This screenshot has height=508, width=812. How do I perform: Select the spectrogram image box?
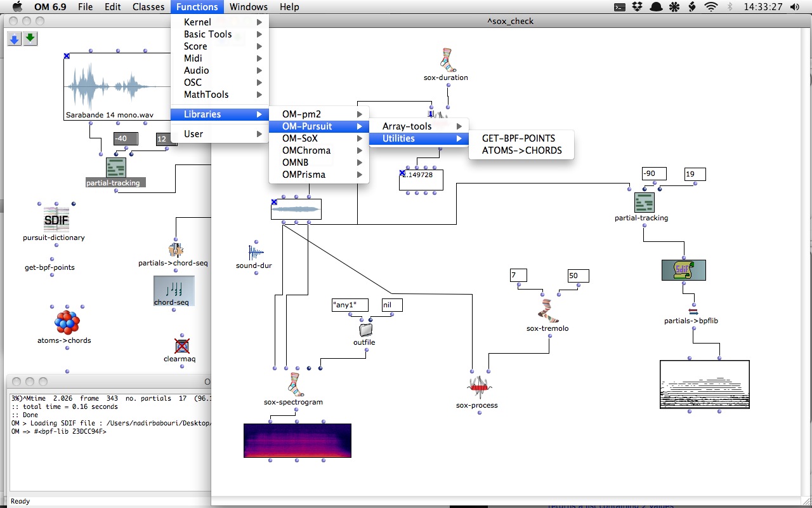297,441
